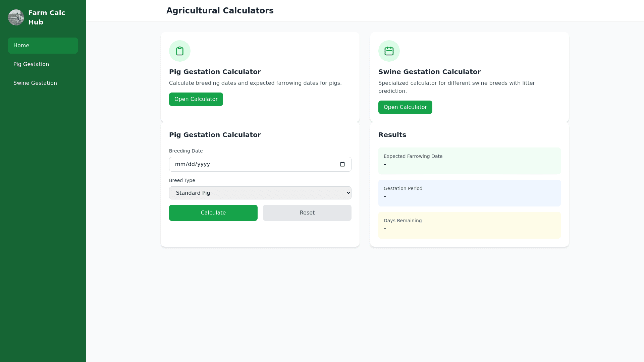Click the Farm Calc Hub title text
Viewport: 644px width, 362px height.
point(47,17)
